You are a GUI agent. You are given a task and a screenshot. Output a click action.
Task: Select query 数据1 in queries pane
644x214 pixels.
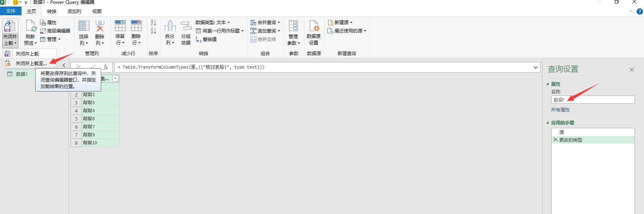tap(22, 74)
